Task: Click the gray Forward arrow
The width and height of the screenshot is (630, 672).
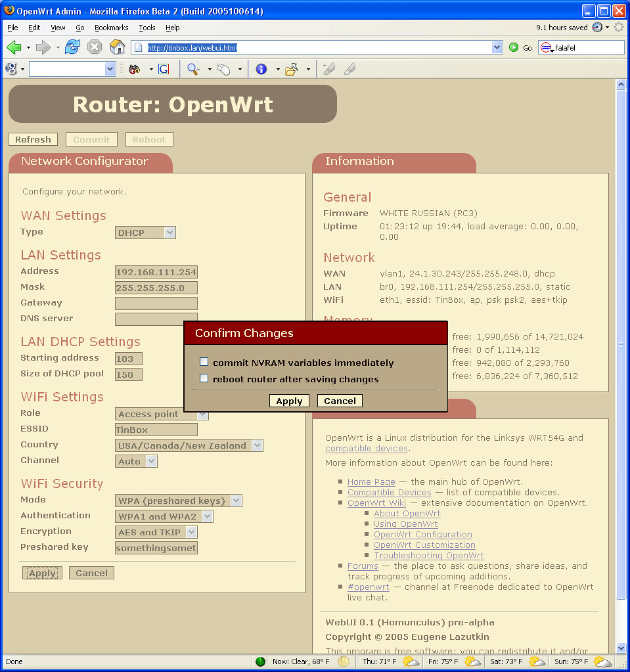Action: [43, 47]
